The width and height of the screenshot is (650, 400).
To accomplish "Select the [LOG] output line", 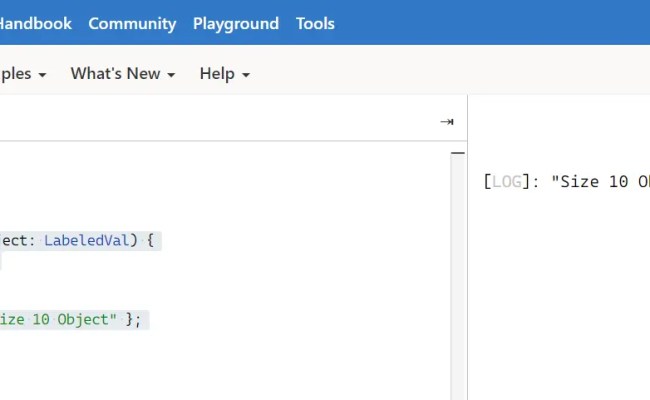I will (566, 182).
